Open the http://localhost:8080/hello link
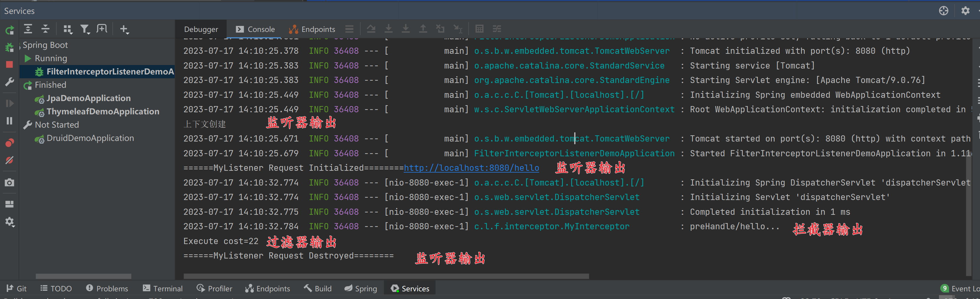The width and height of the screenshot is (980, 299). click(471, 168)
